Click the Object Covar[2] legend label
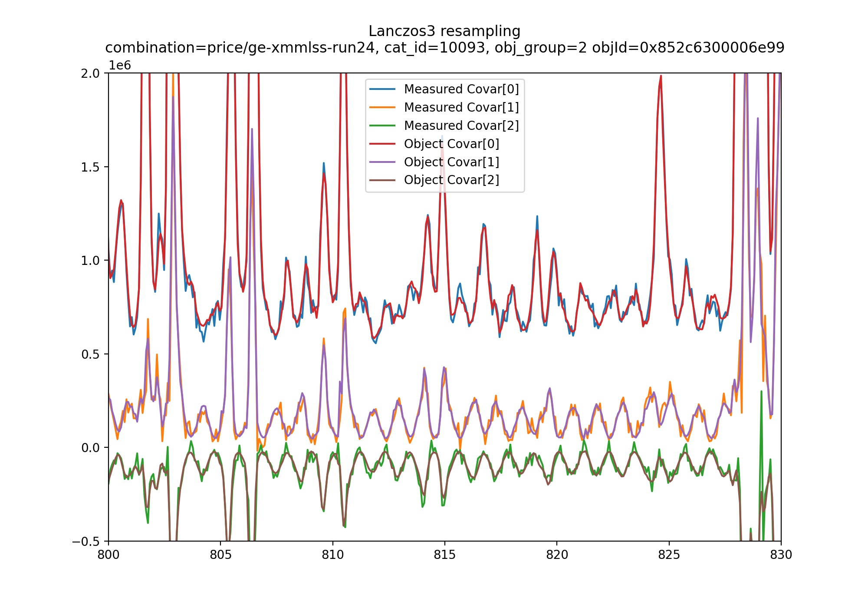The width and height of the screenshot is (868, 608). pos(451,180)
